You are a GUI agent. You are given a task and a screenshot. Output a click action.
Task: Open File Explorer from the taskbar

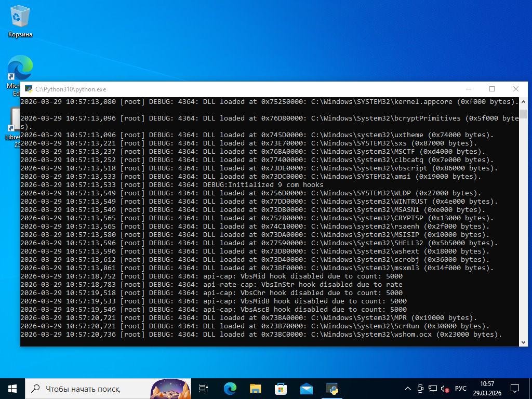255,388
